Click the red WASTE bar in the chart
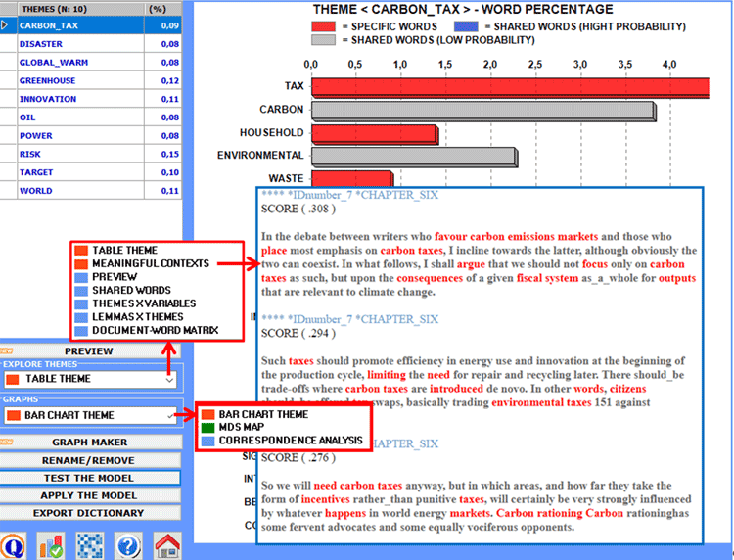734x560 pixels. [352, 179]
